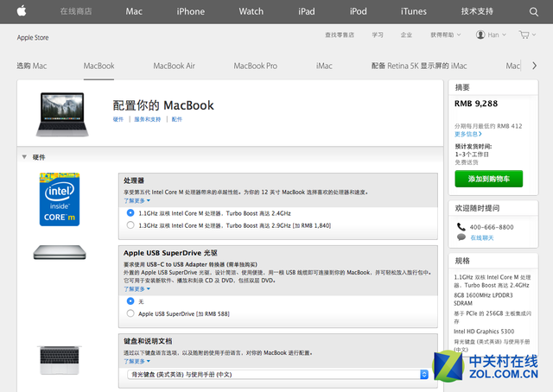Click the 更多信息 link
This screenshot has height=392, width=553.
pos(468,134)
